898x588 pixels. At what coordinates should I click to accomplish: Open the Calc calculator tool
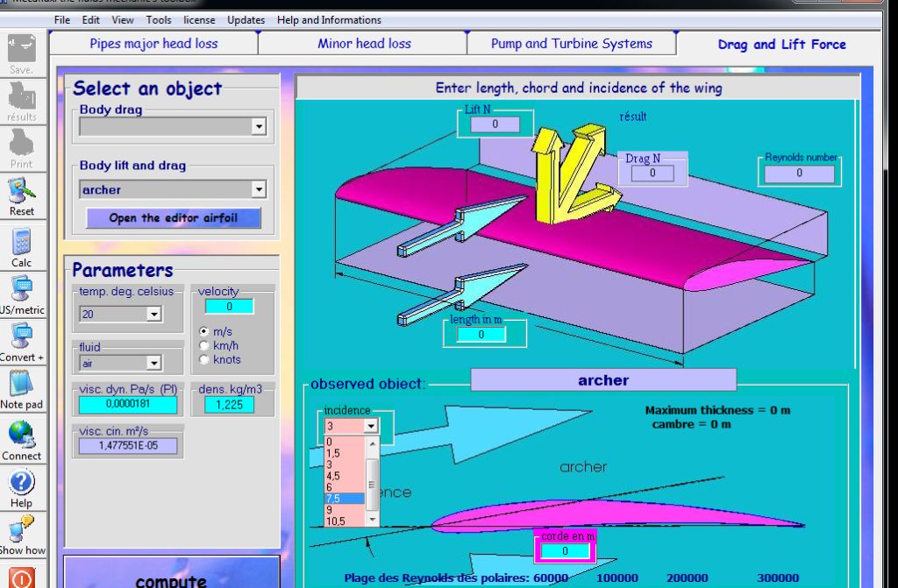tap(21, 242)
